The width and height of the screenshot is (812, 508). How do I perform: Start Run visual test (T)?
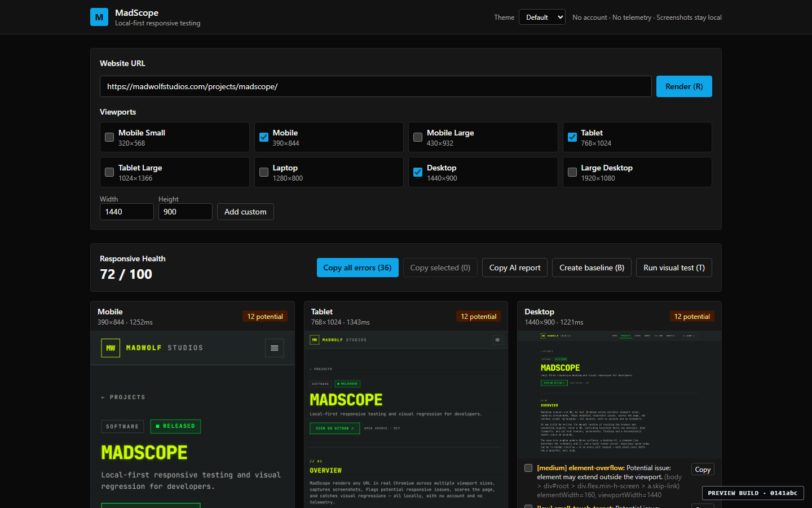(674, 268)
